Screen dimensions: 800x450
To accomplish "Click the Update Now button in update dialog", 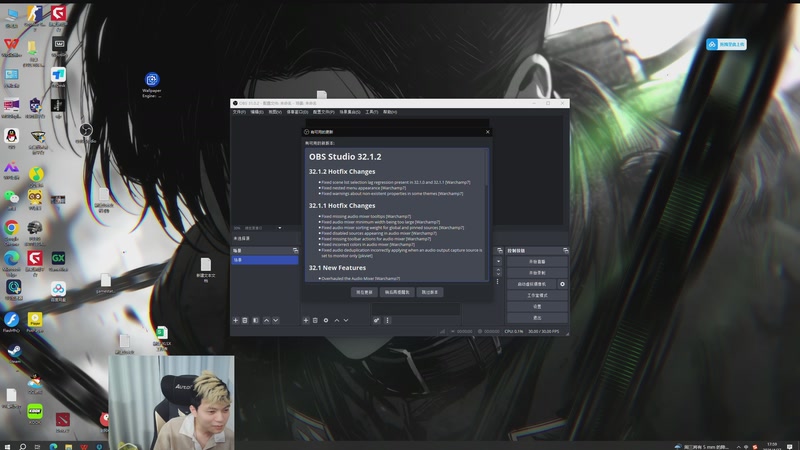I will click(x=364, y=292).
